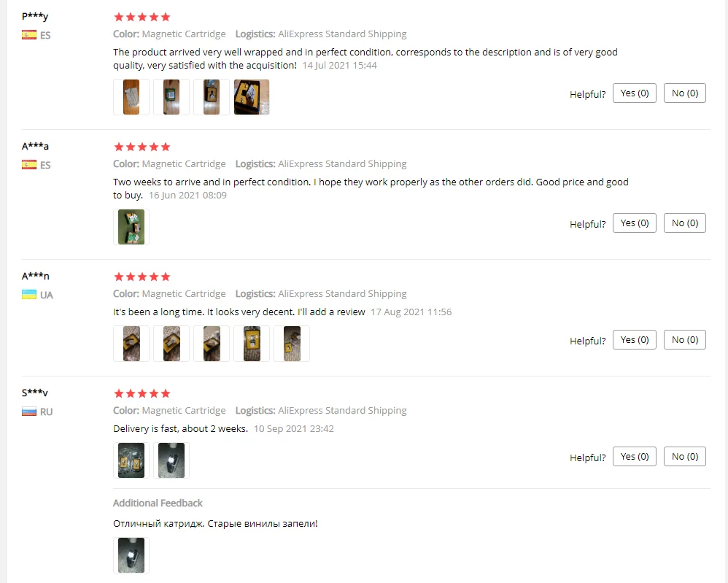
Task: Open third photo in A***n's review
Action: click(212, 343)
